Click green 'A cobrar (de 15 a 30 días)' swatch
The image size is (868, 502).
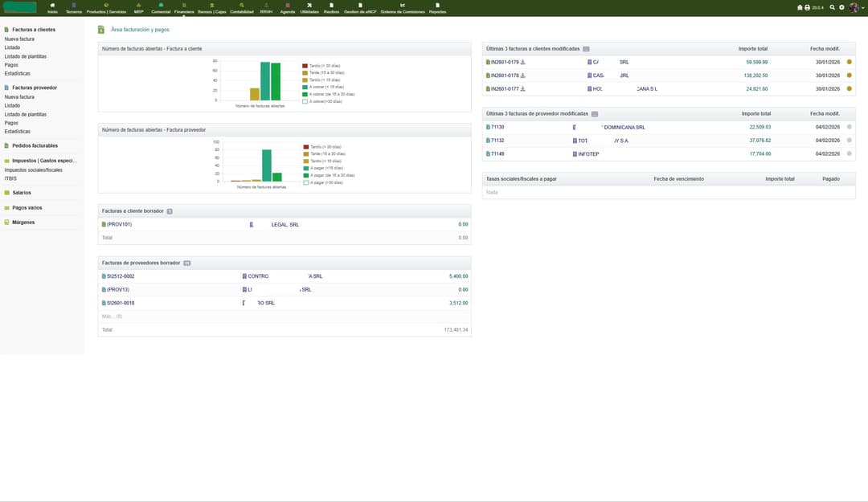(305, 94)
